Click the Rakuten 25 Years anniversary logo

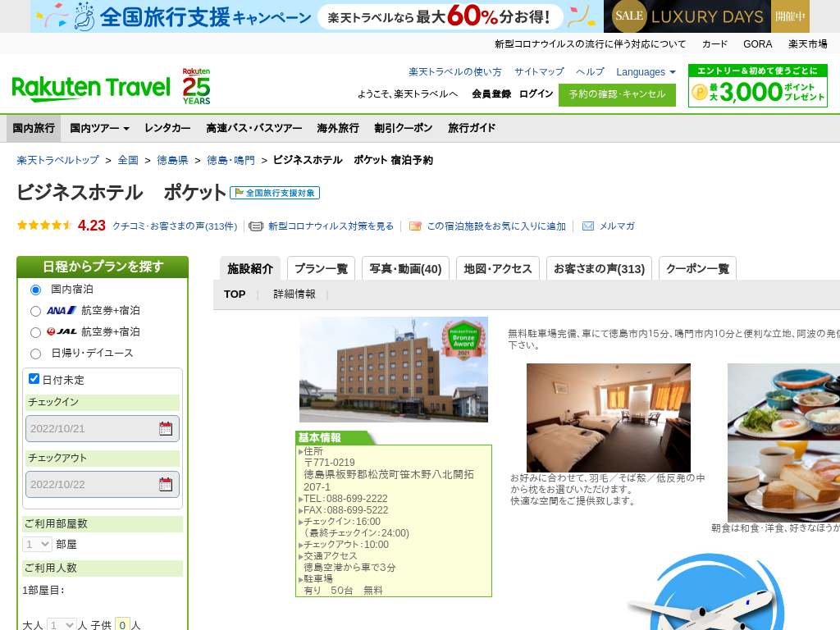[x=196, y=86]
